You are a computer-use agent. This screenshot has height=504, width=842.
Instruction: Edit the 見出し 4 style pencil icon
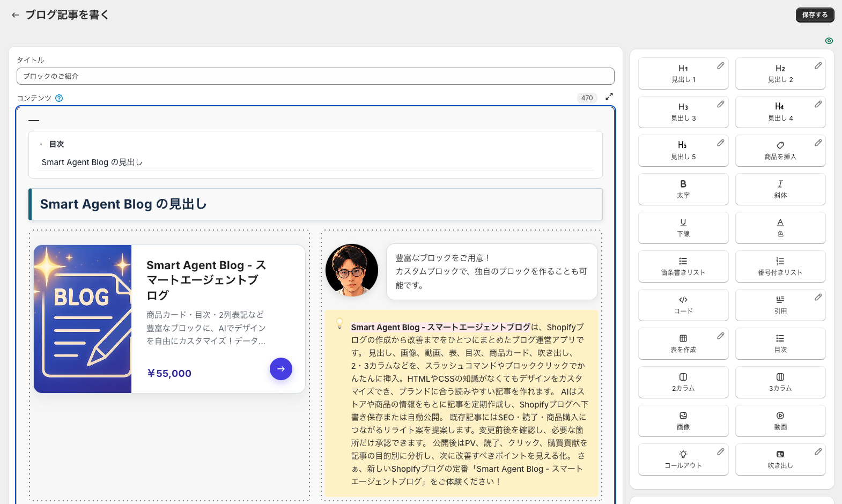click(818, 104)
